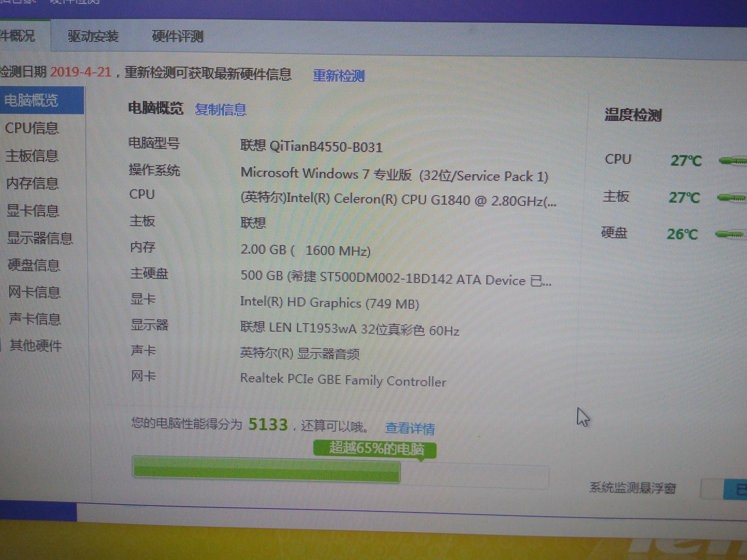Click the Celeron G1840 CPU text
747x560 pixels.
[x=398, y=200]
